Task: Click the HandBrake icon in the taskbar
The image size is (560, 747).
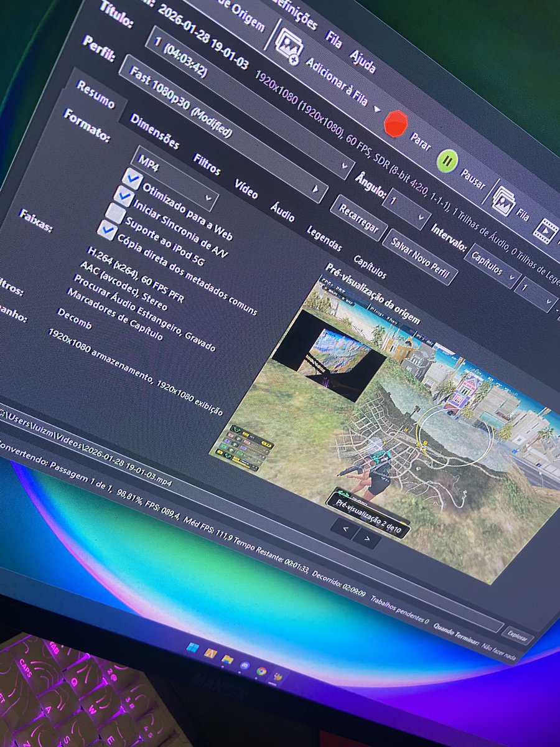Action: (278, 677)
